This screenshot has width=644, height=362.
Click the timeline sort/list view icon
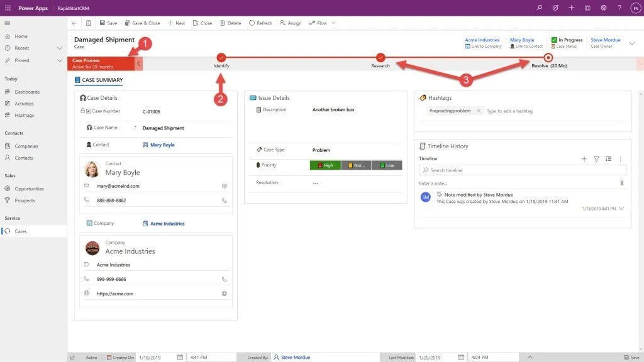[608, 159]
